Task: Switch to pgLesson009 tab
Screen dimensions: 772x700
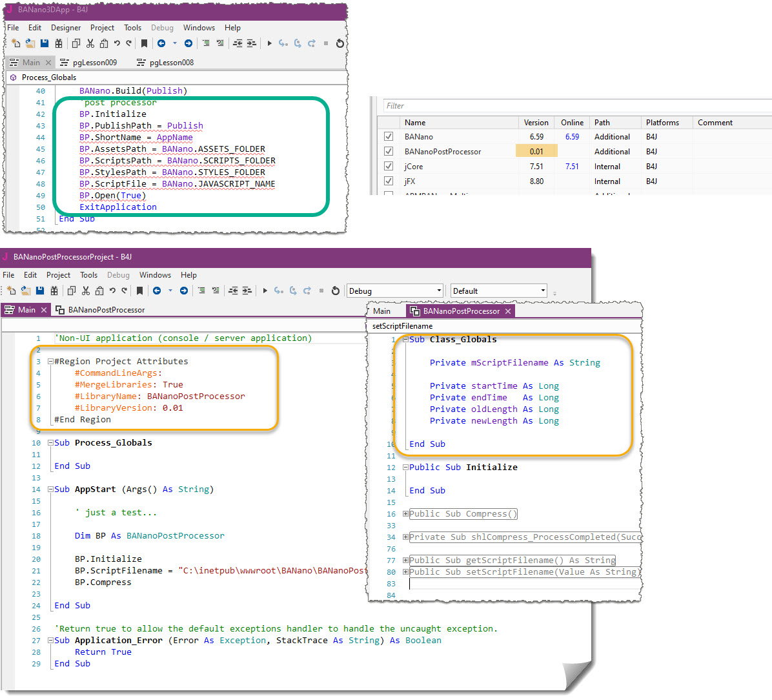Action: pos(88,63)
